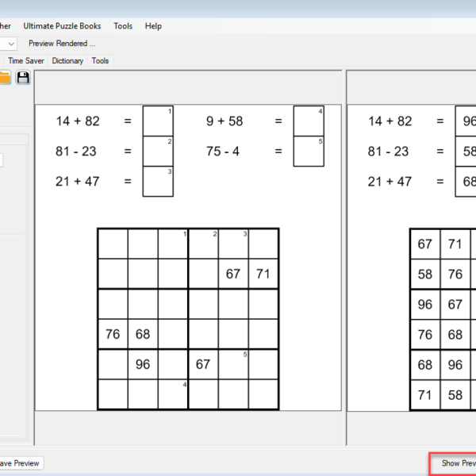476x476 pixels.
Task: Click the 67 in the top row of solved grid
Action: tap(424, 244)
